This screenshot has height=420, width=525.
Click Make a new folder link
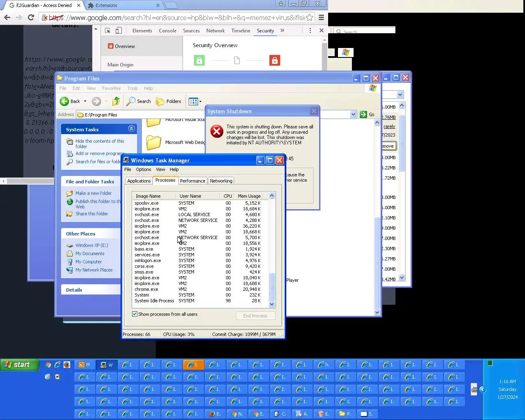pos(94,193)
